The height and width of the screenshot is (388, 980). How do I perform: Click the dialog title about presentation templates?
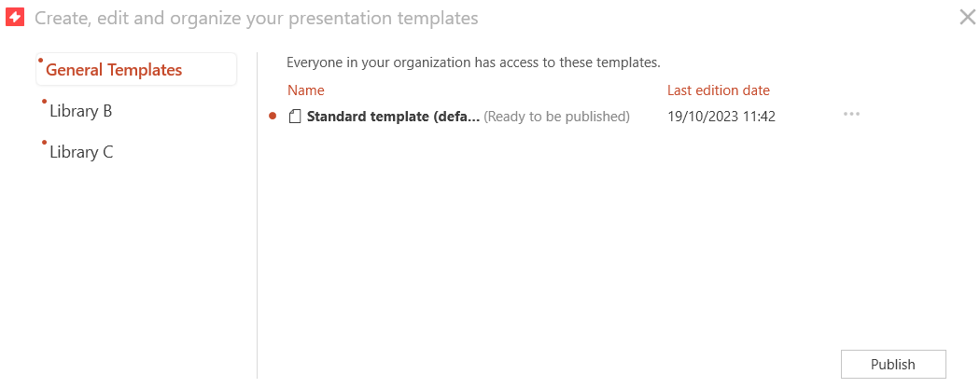click(x=257, y=18)
